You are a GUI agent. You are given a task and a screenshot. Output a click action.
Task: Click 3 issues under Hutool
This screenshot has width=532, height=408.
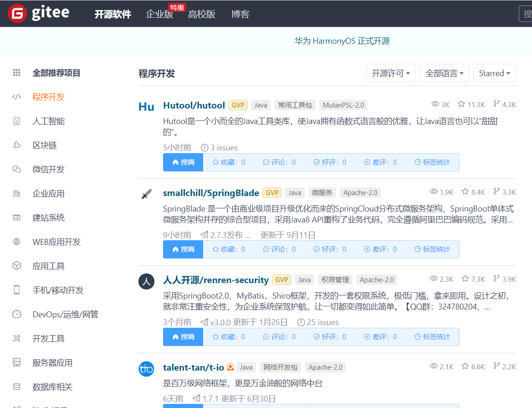point(219,148)
